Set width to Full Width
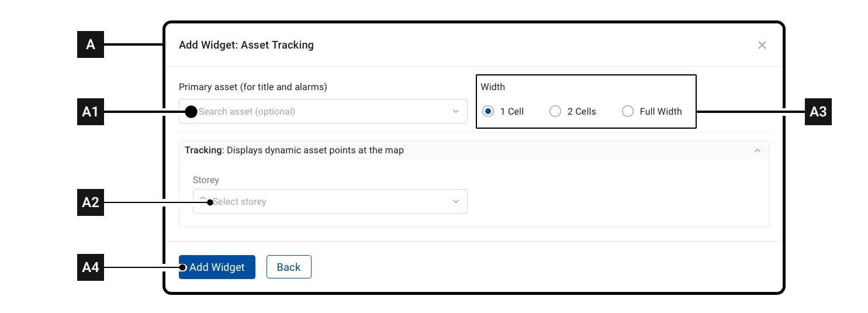 [628, 111]
